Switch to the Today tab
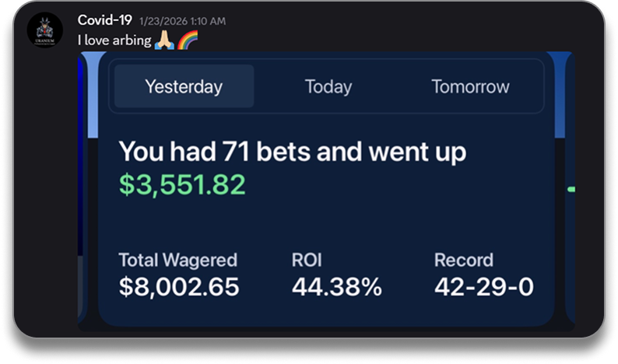This screenshot has height=364, width=618. [x=328, y=86]
